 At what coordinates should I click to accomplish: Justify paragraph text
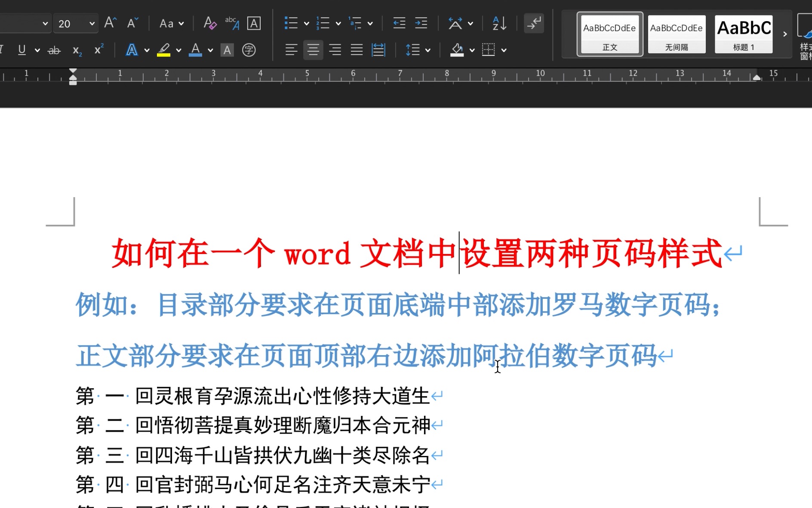(357, 50)
